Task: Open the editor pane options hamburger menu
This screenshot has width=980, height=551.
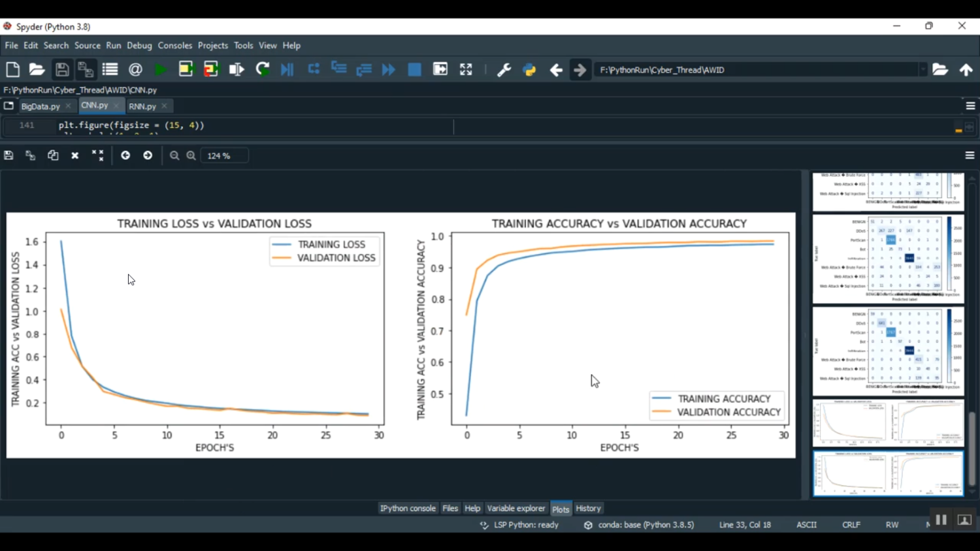Action: [970, 106]
